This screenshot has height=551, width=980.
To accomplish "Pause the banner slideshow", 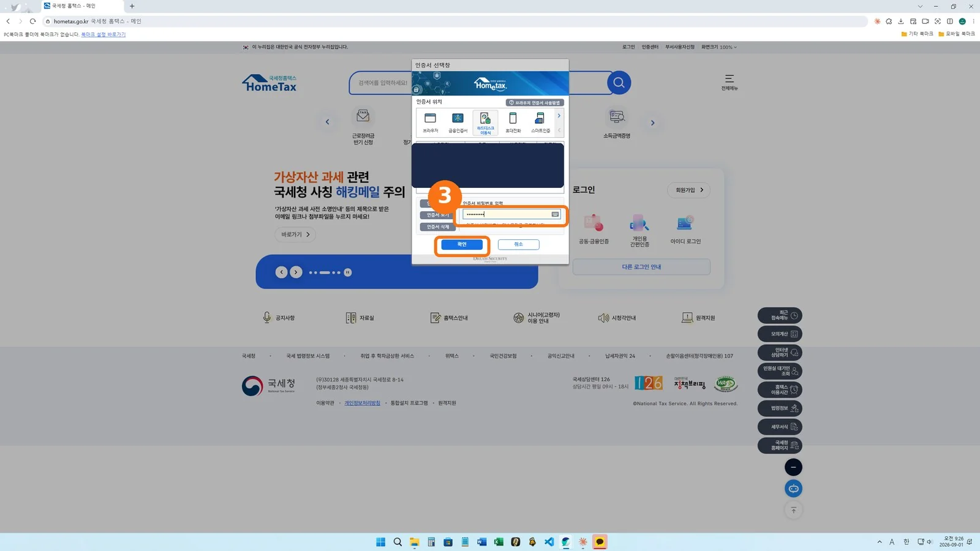I will coord(348,272).
